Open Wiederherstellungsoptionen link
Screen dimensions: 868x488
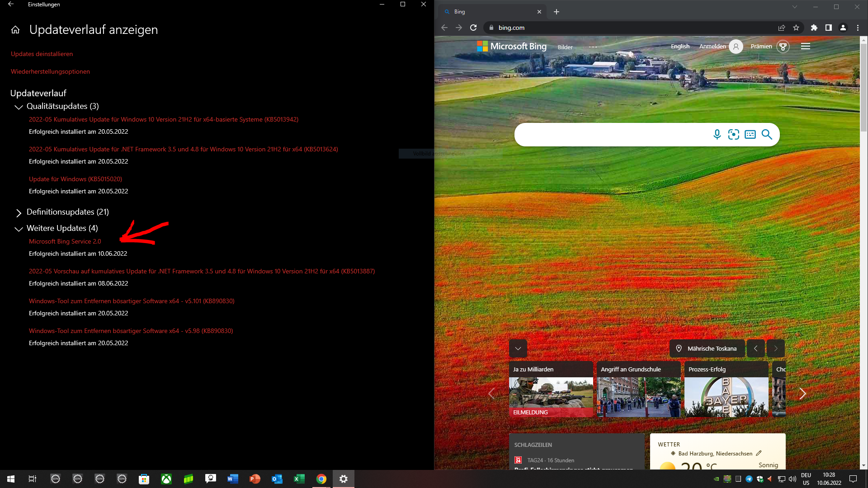50,71
